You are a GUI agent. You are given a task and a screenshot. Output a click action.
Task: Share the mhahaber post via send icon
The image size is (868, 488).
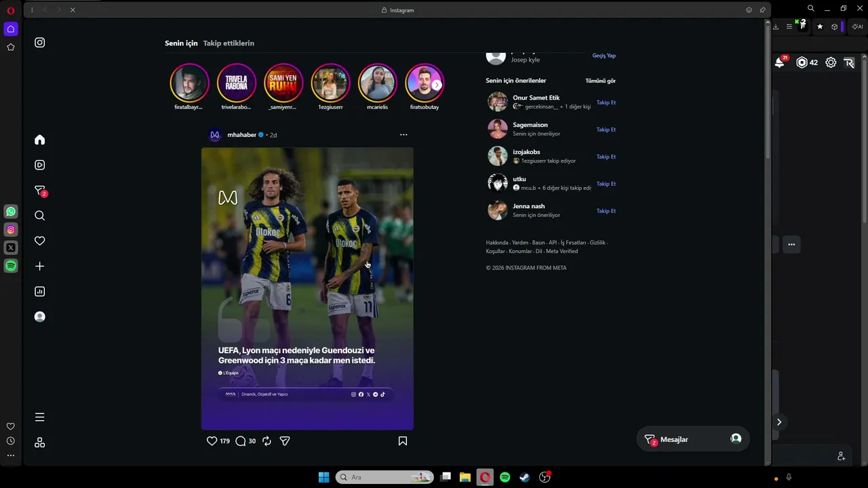[x=285, y=441]
